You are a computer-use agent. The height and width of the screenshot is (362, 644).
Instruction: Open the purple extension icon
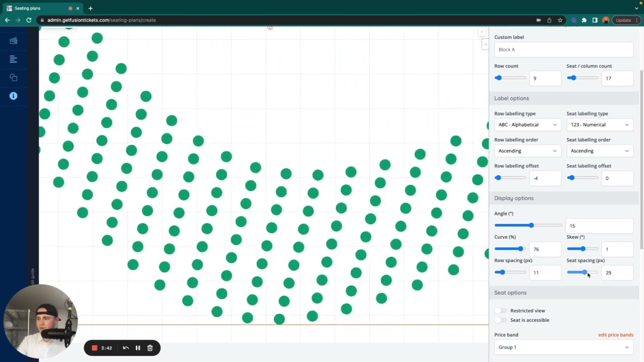574,20
